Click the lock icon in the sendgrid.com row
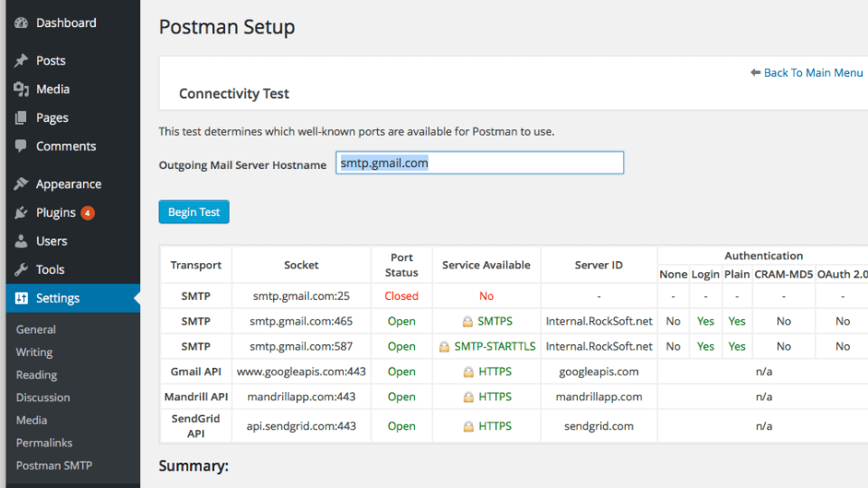 click(468, 427)
